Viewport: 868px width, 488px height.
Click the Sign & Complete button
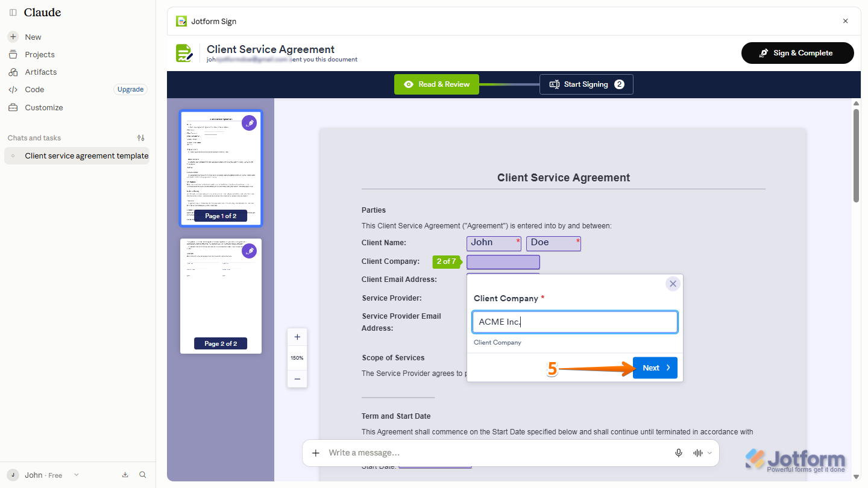(797, 53)
